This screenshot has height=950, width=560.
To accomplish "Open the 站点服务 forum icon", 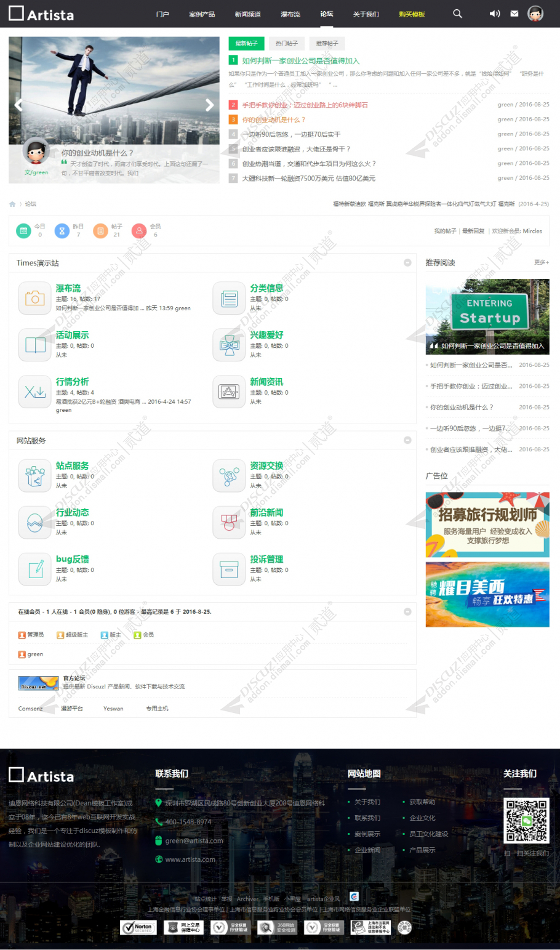I will pos(34,476).
